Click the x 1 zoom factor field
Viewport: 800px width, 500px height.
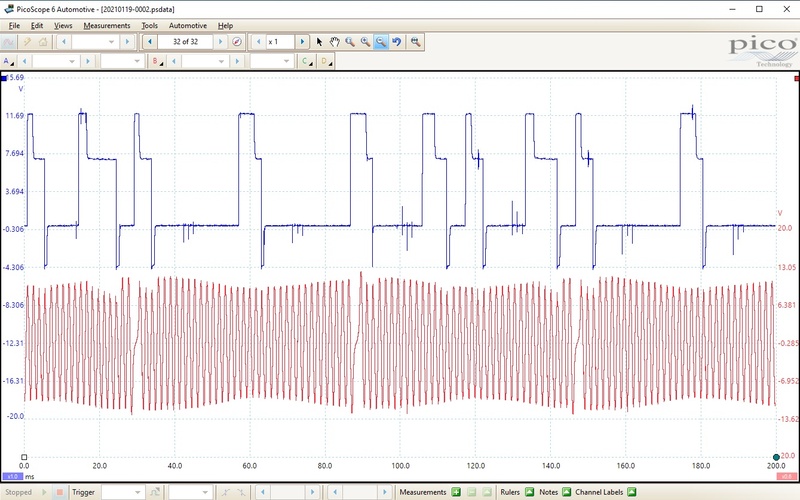280,42
